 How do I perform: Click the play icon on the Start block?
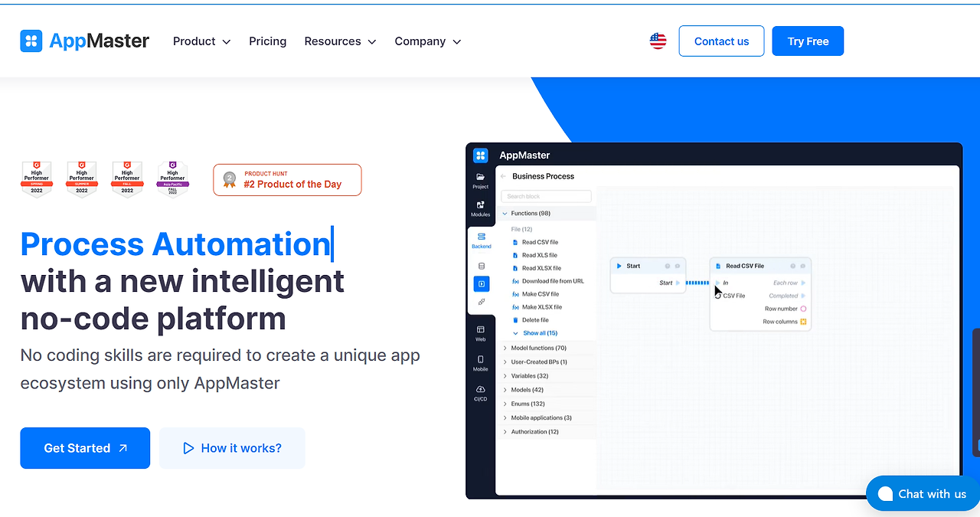point(619,266)
